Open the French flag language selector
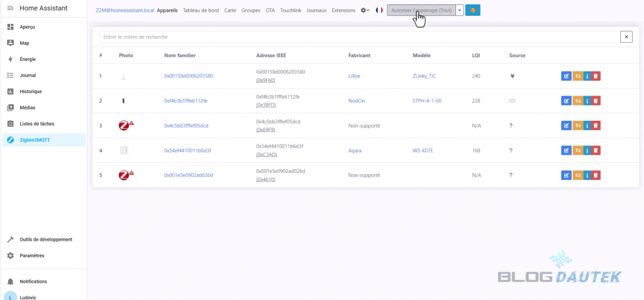Screen dimensions: 644x300 tap(379, 11)
